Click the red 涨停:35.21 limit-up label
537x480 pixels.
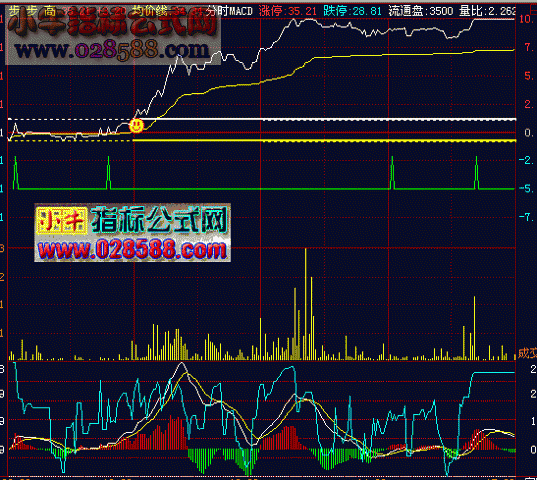[288, 11]
